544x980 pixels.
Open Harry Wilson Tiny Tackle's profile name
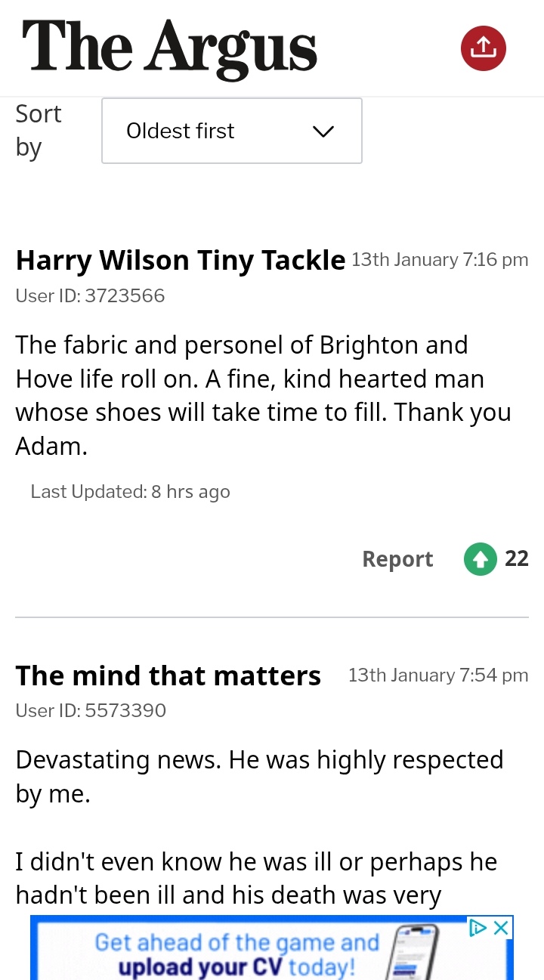pos(181,260)
